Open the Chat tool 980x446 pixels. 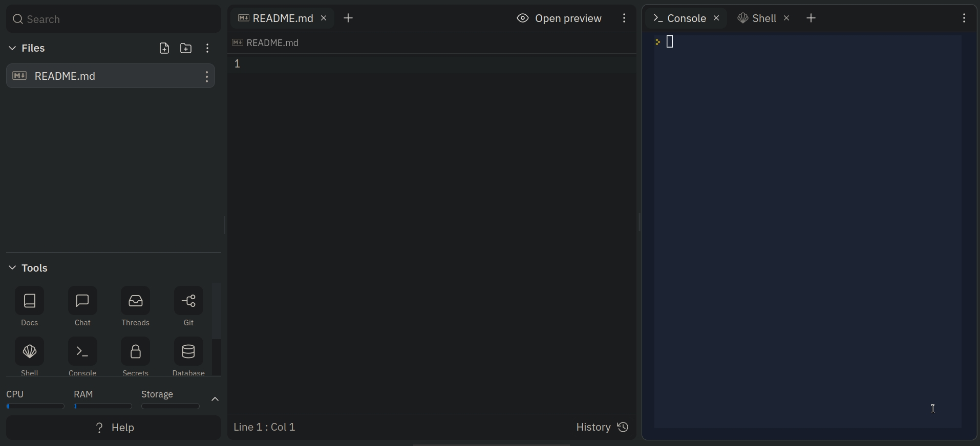click(82, 301)
